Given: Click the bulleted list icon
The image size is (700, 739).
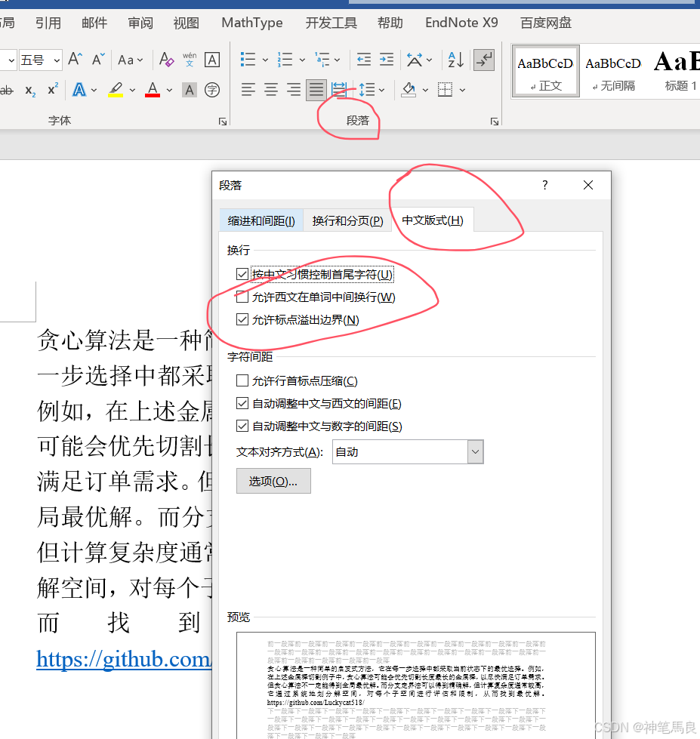Looking at the screenshot, I should pyautogui.click(x=248, y=60).
